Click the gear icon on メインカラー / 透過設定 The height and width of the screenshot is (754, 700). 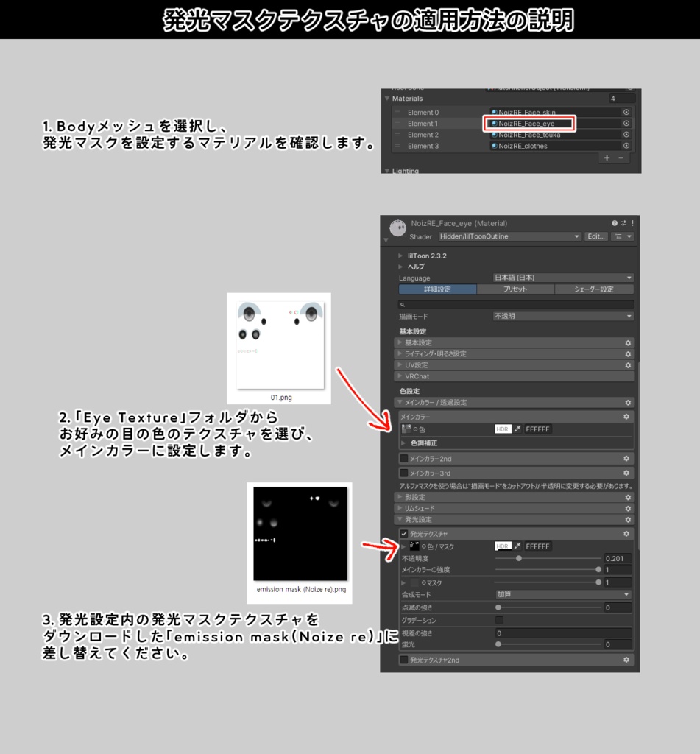click(x=626, y=403)
